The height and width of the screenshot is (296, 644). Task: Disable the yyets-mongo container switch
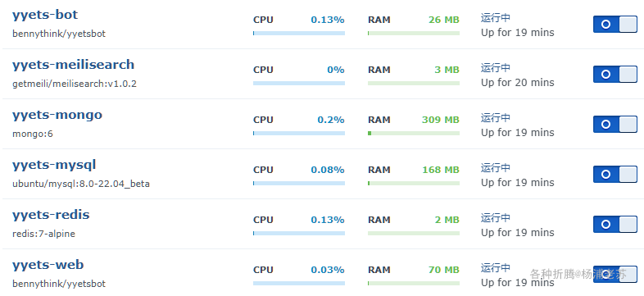[x=615, y=124]
